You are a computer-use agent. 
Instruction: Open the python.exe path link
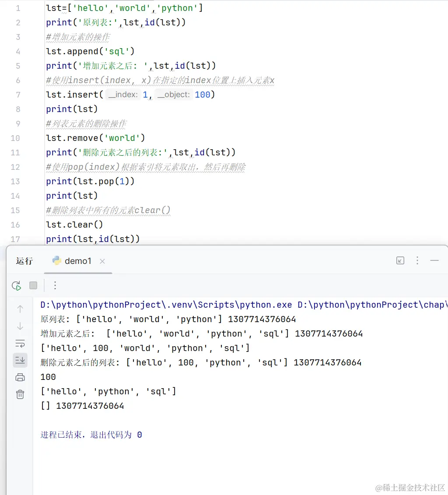pos(166,305)
